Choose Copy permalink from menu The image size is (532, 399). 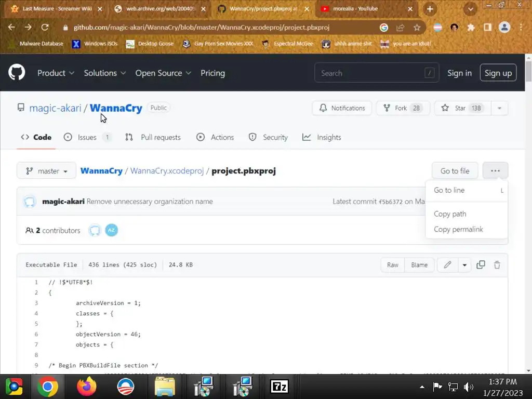coord(467,229)
